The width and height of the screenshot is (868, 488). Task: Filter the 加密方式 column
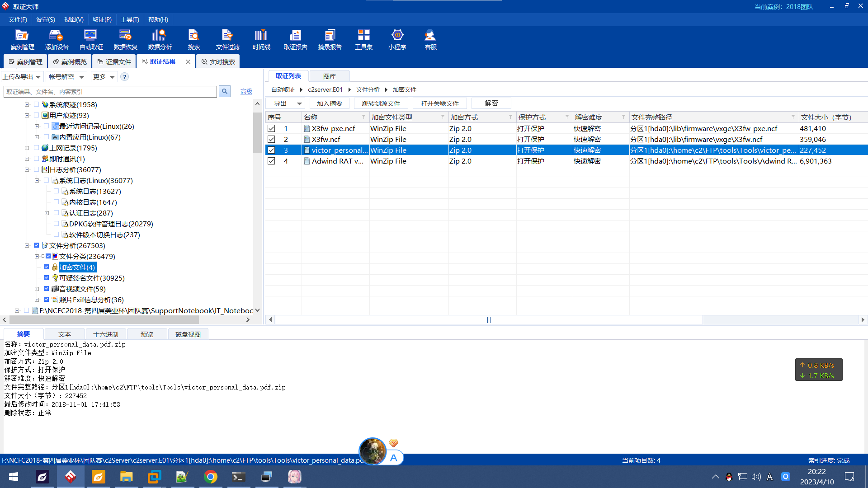(x=510, y=117)
